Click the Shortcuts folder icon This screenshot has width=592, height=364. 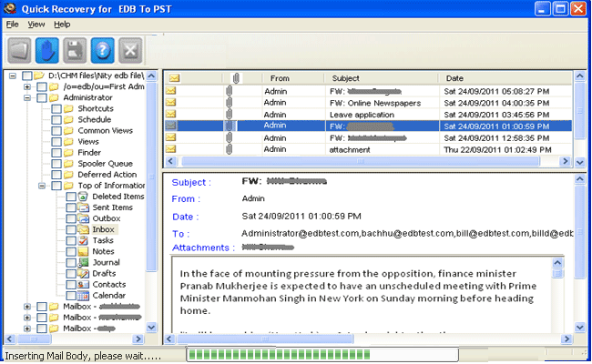68,108
